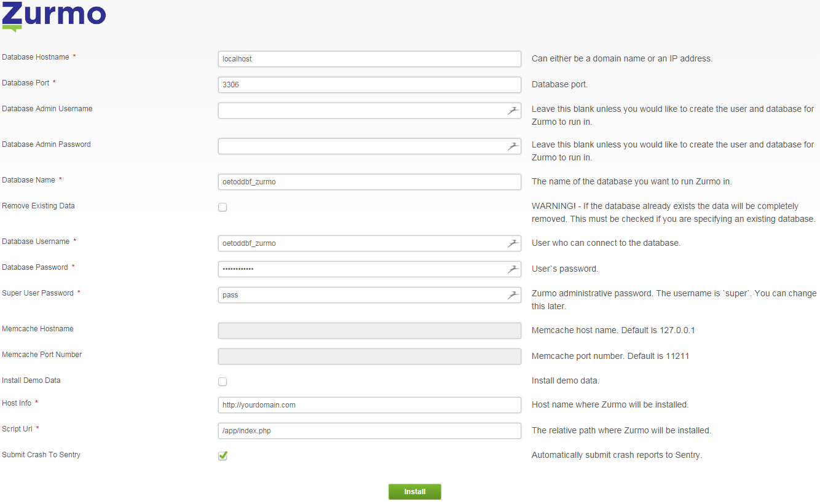The width and height of the screenshot is (820, 504).
Task: Click the Database Hostname label
Action: tap(36, 57)
